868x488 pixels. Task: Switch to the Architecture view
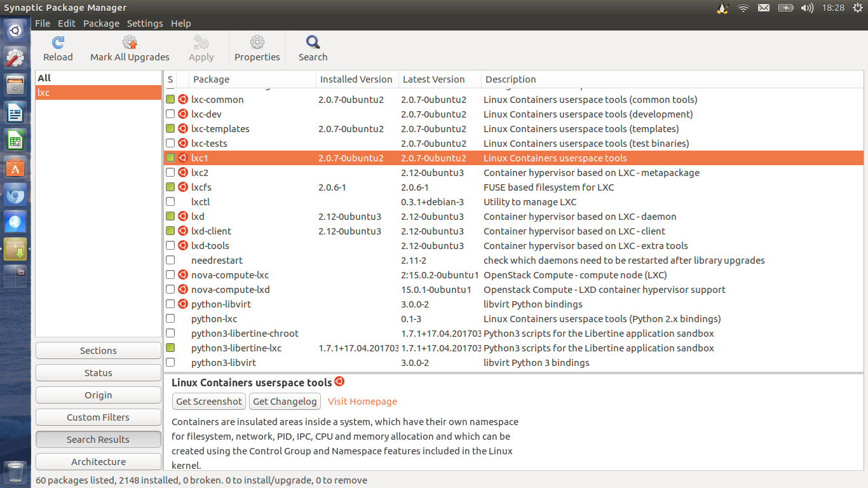coord(98,462)
